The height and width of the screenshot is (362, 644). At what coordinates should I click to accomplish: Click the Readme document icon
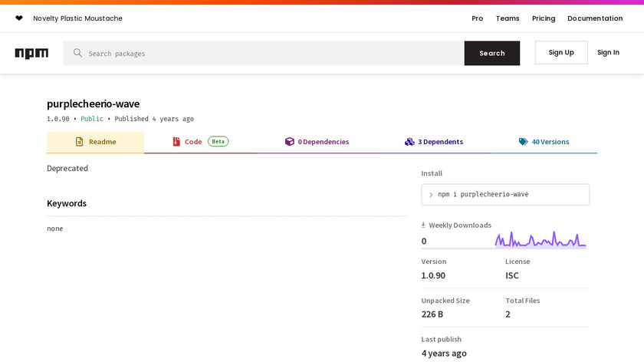[x=79, y=142]
